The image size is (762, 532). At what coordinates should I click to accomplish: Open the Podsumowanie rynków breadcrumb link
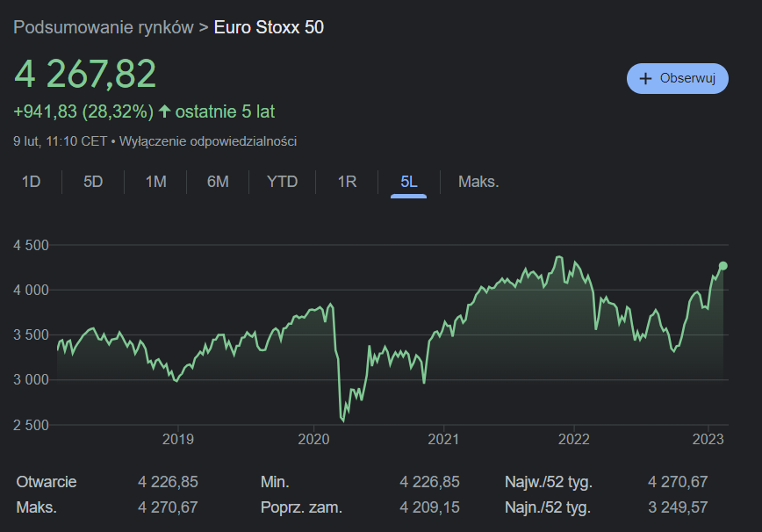coord(103,27)
